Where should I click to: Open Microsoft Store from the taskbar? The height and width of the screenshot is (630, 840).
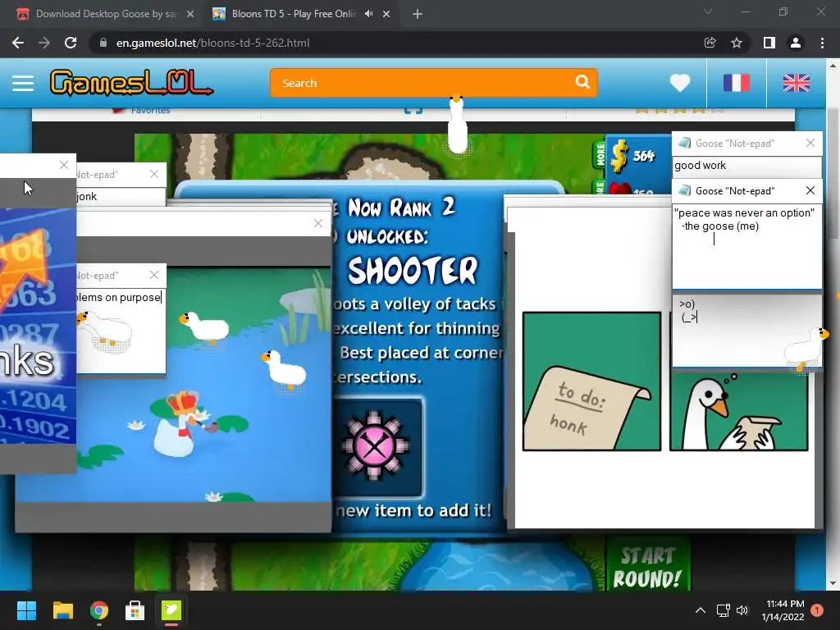(135, 610)
